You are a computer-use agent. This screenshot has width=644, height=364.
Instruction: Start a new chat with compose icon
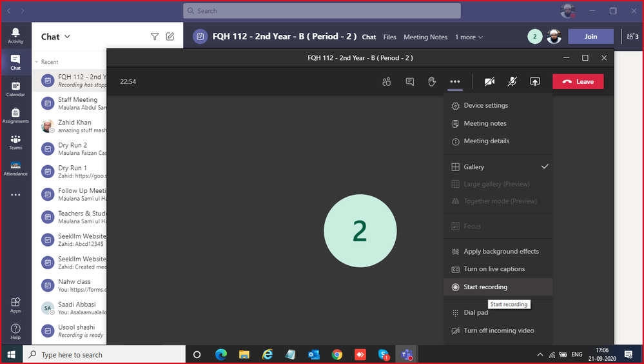(170, 37)
